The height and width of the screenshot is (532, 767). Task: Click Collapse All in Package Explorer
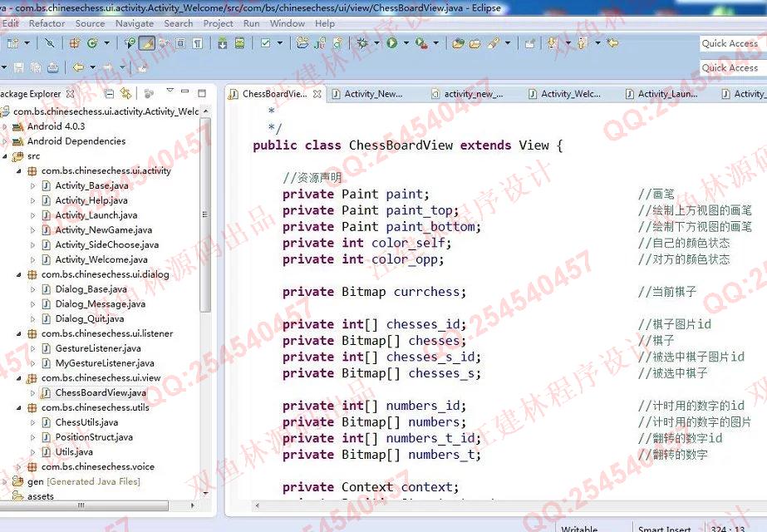tap(110, 93)
